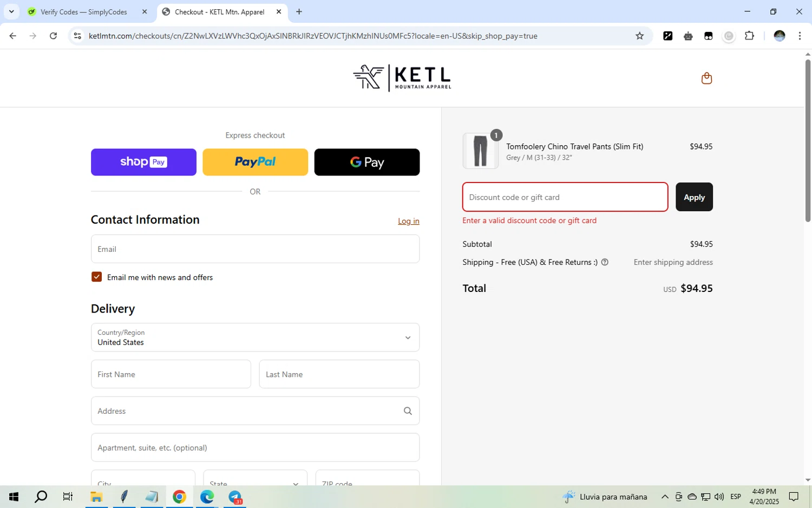The width and height of the screenshot is (812, 508).
Task: Open Telegram from taskbar
Action: point(235,497)
